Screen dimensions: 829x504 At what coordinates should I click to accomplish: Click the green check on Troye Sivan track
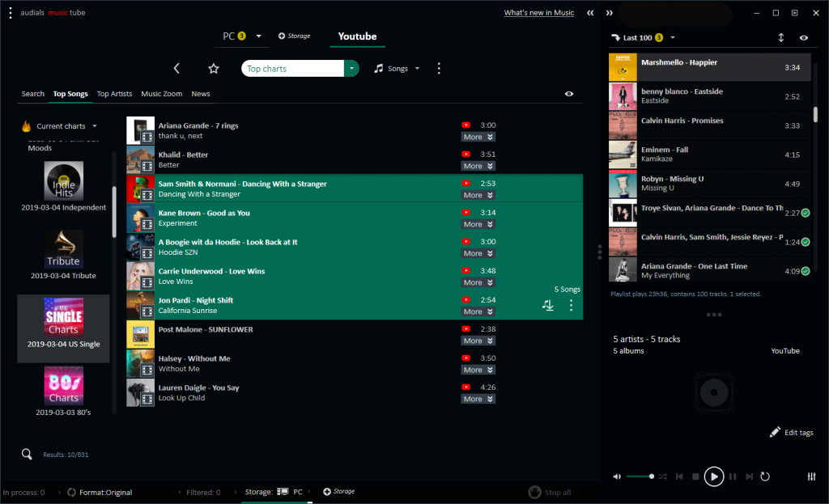click(x=806, y=213)
